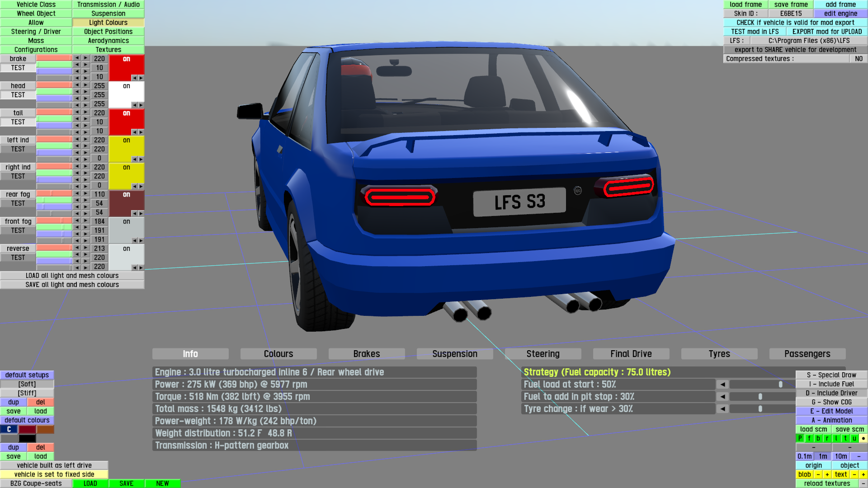This screenshot has width=868, height=488.
Task: Increase brake red value with right arrow
Action: click(85, 58)
